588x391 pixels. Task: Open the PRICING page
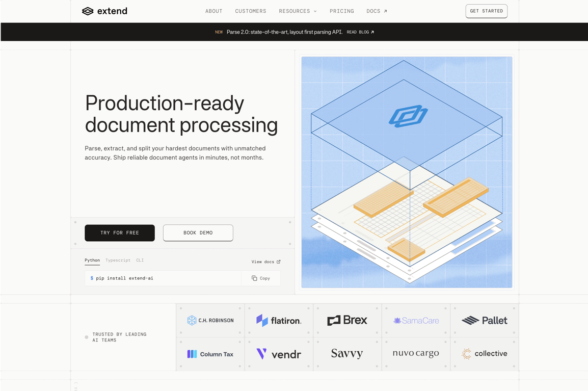(x=341, y=11)
